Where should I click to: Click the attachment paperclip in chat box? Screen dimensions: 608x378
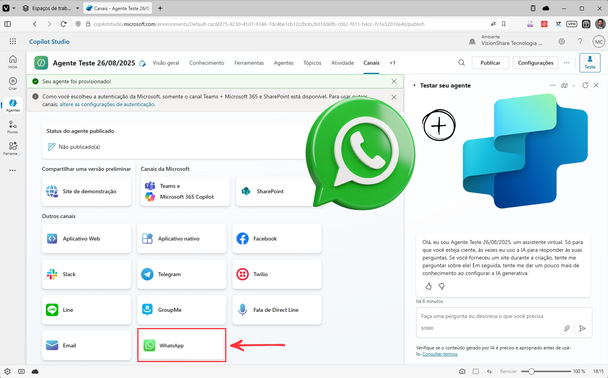click(567, 328)
